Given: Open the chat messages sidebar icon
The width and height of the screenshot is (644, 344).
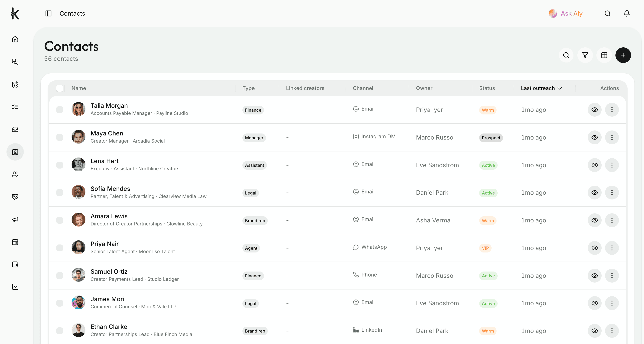Looking at the screenshot, I should (x=15, y=62).
